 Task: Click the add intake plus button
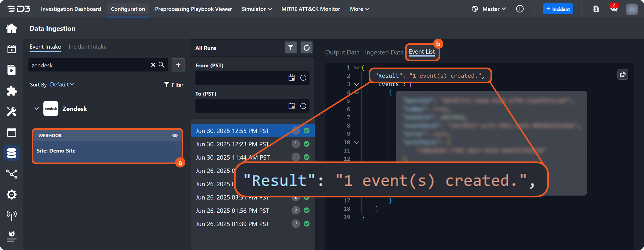(178, 65)
